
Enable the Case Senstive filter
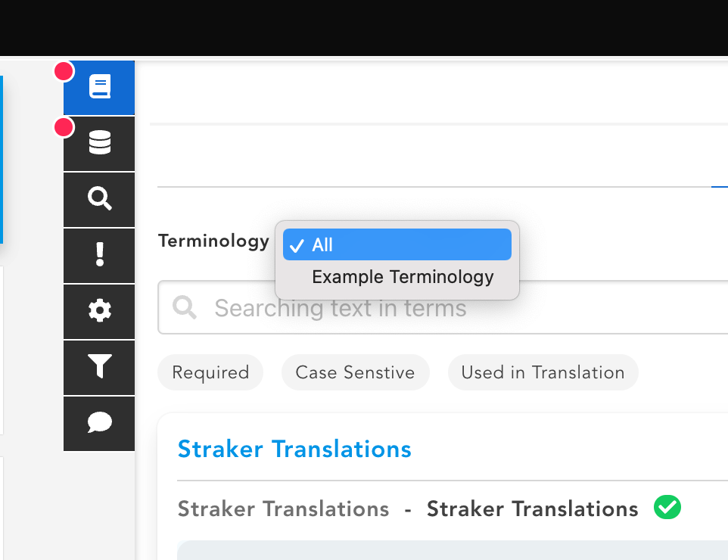point(355,372)
